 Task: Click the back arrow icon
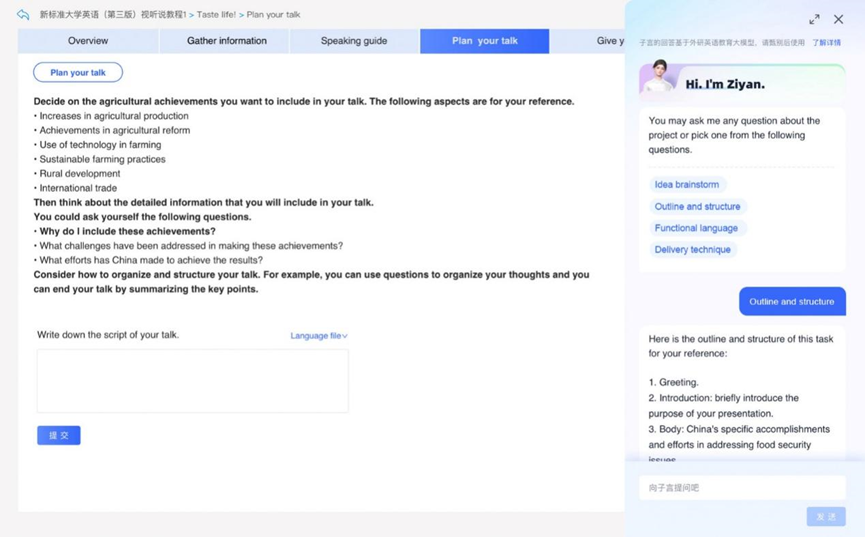pos(23,15)
